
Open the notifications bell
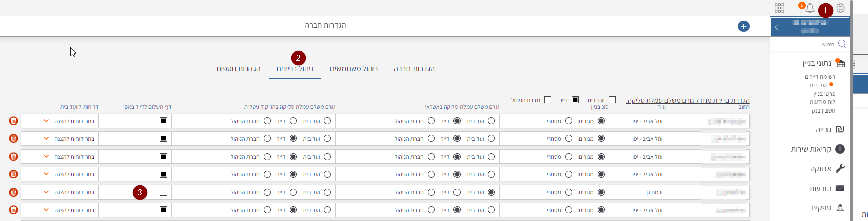pyautogui.click(x=810, y=8)
